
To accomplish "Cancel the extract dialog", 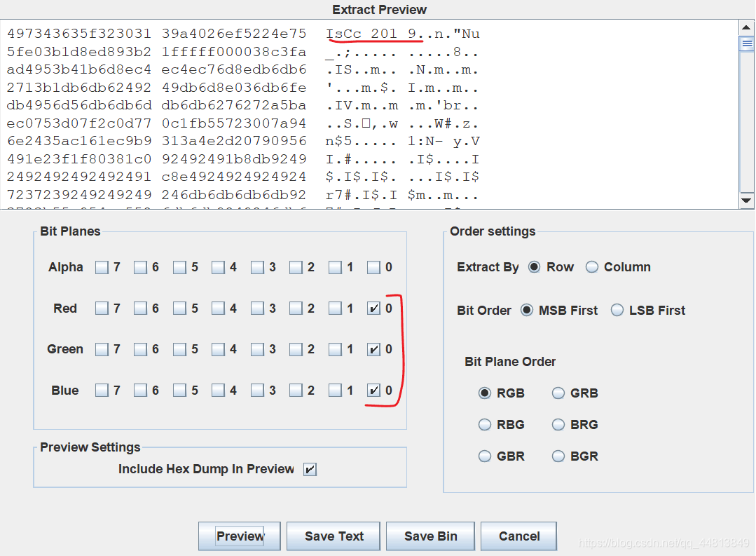I will tap(518, 536).
